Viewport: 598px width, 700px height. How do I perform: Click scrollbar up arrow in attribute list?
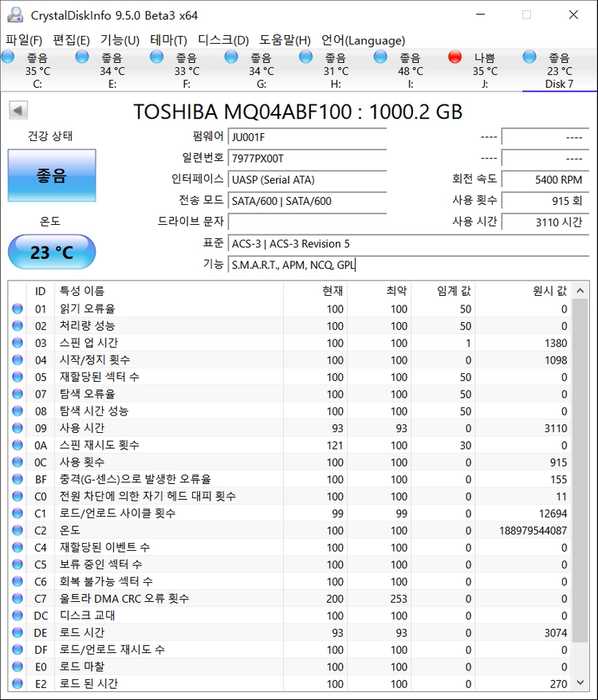(x=580, y=291)
